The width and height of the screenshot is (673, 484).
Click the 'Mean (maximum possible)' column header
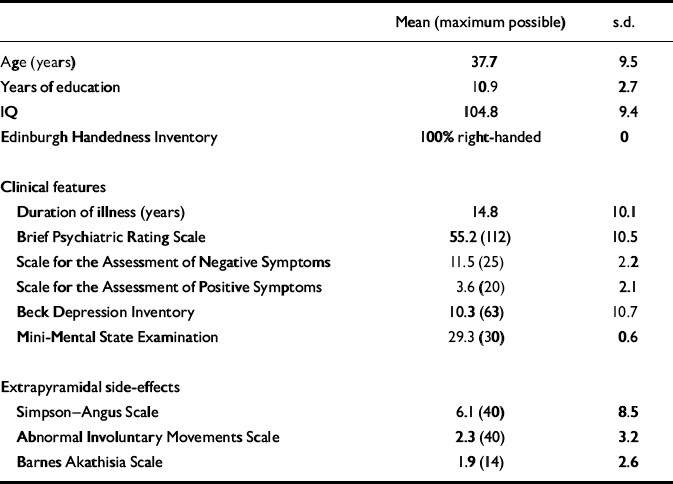point(481,22)
